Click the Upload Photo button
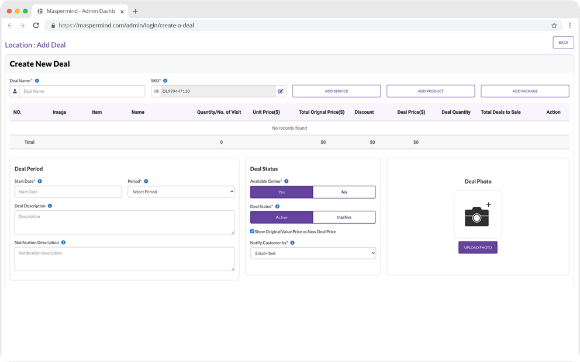 pyautogui.click(x=478, y=247)
